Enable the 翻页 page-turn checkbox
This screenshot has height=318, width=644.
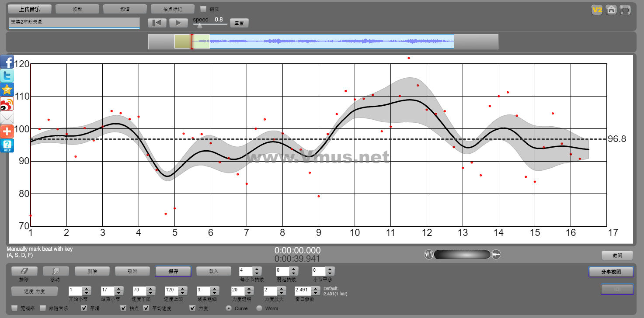pos(203,9)
